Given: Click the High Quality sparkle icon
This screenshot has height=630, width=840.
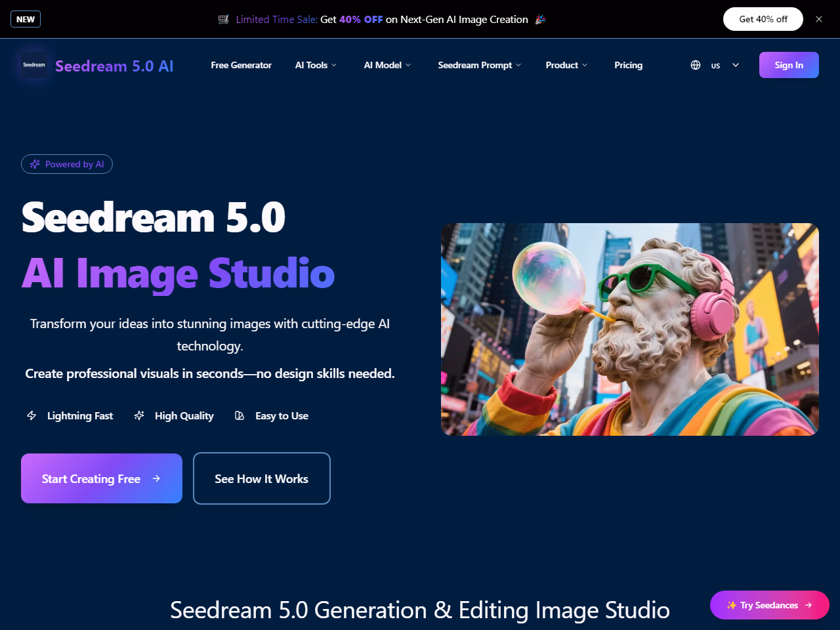Looking at the screenshot, I should pyautogui.click(x=139, y=415).
